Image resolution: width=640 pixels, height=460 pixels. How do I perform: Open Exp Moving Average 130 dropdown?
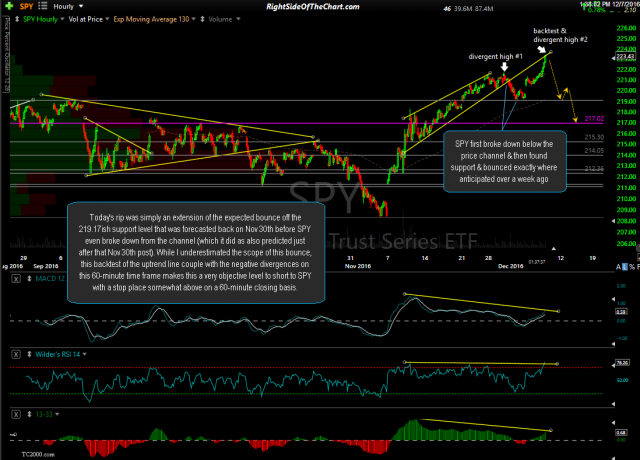click(x=193, y=19)
